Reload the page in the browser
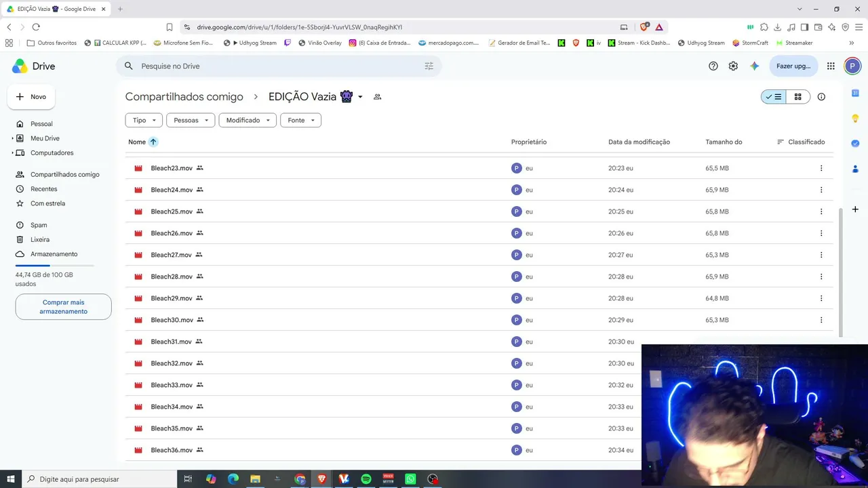Image resolution: width=868 pixels, height=488 pixels. coord(36,27)
